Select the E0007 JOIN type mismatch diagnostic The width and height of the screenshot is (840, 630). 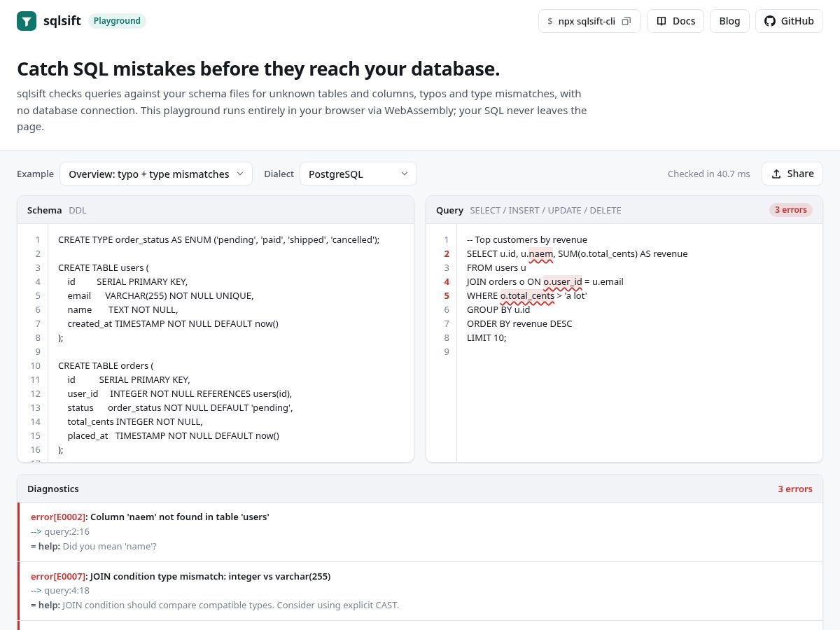click(420, 591)
